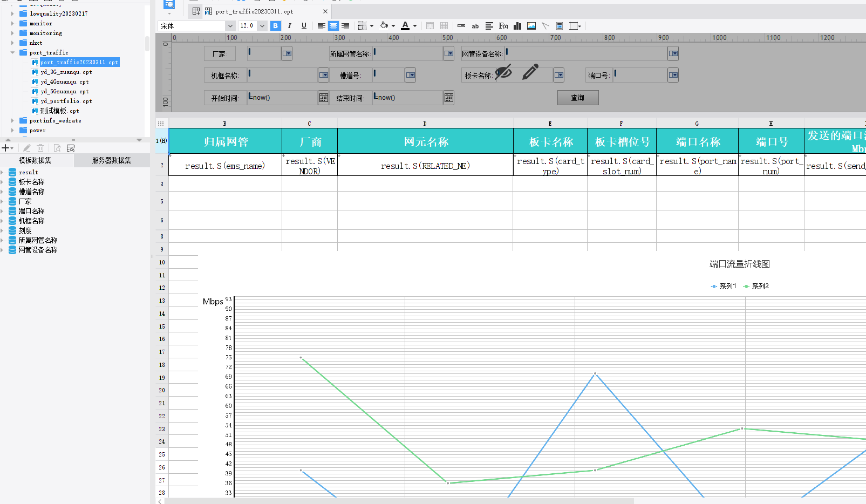This screenshot has width=866, height=504.
Task: Open the 端口号 parameter dropdown widget
Action: [673, 75]
